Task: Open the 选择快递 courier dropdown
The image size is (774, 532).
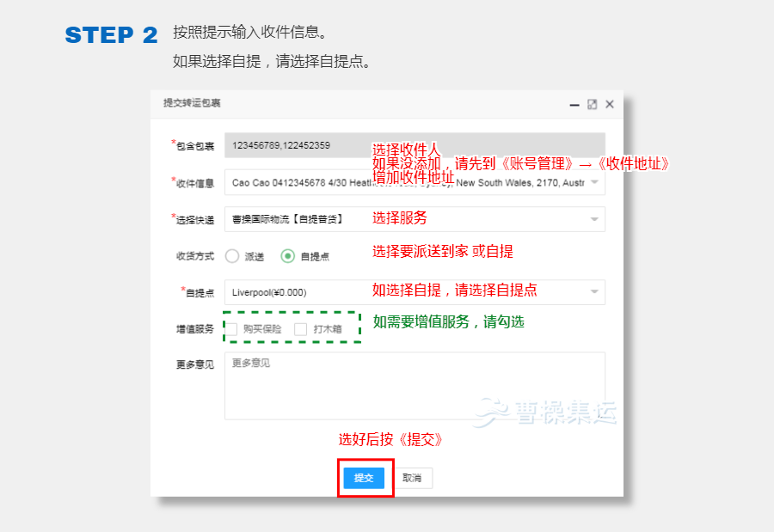Action: [415, 219]
